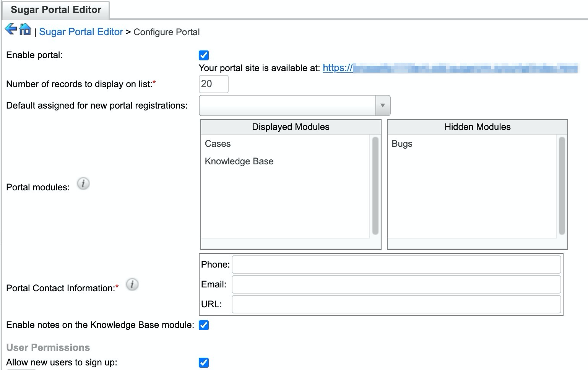Viewport: 588px width, 370px height.
Task: Open Sugar Portal Editor breadcrumb link
Action: [x=81, y=32]
